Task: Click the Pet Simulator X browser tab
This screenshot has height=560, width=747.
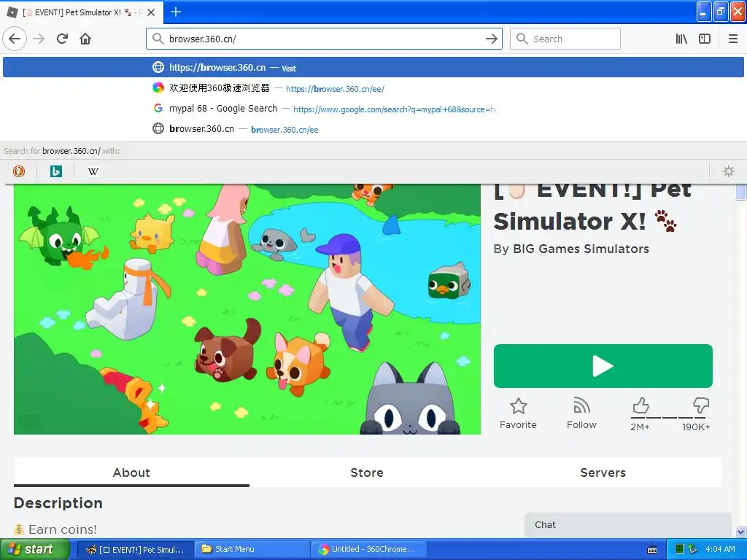Action: click(x=81, y=12)
